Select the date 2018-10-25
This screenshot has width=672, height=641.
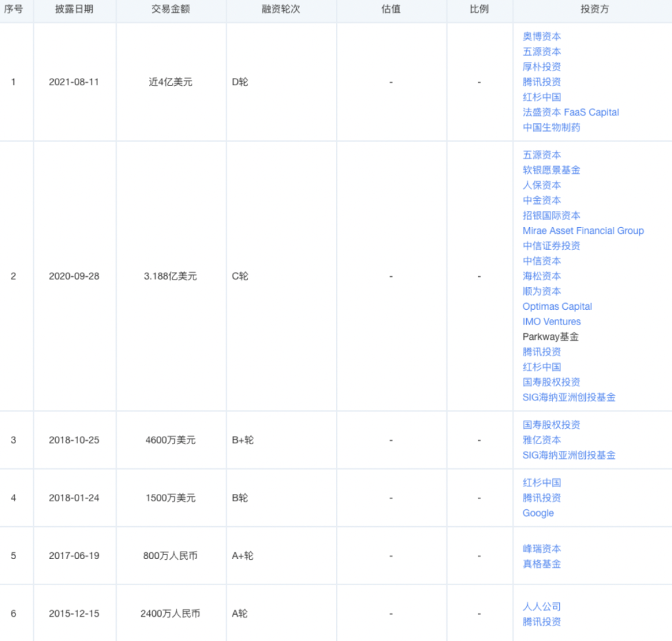[74, 440]
